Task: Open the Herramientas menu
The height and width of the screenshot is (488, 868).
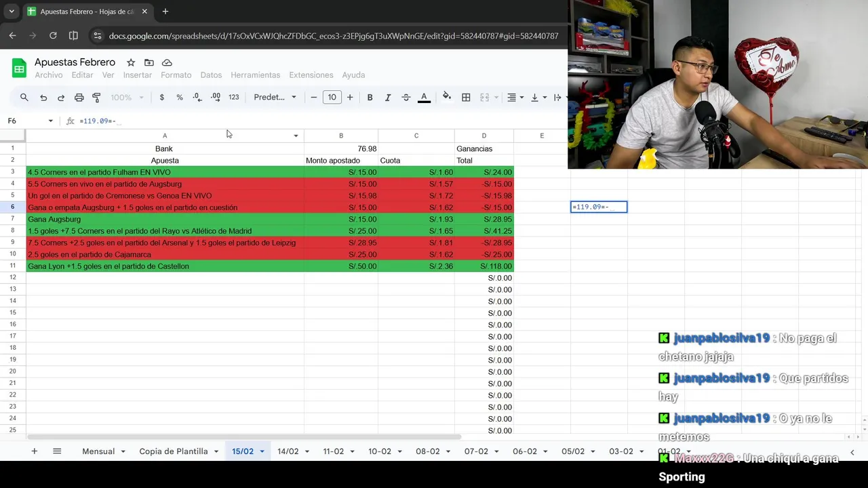Action: [x=255, y=75]
